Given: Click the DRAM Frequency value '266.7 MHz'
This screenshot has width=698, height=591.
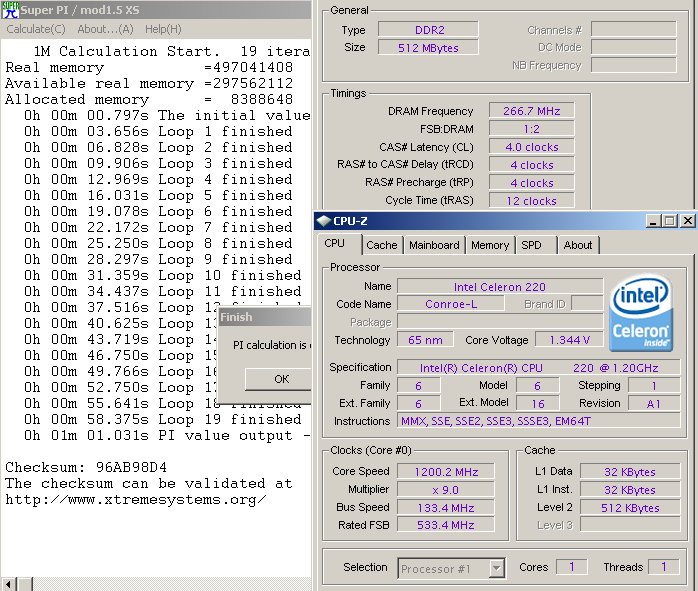Looking at the screenshot, I should [532, 111].
